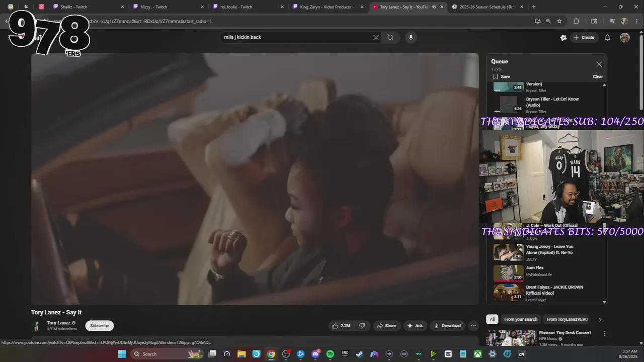
Task: Mute the Tory Lanez tab via speaker icon
Action: (x=434, y=7)
